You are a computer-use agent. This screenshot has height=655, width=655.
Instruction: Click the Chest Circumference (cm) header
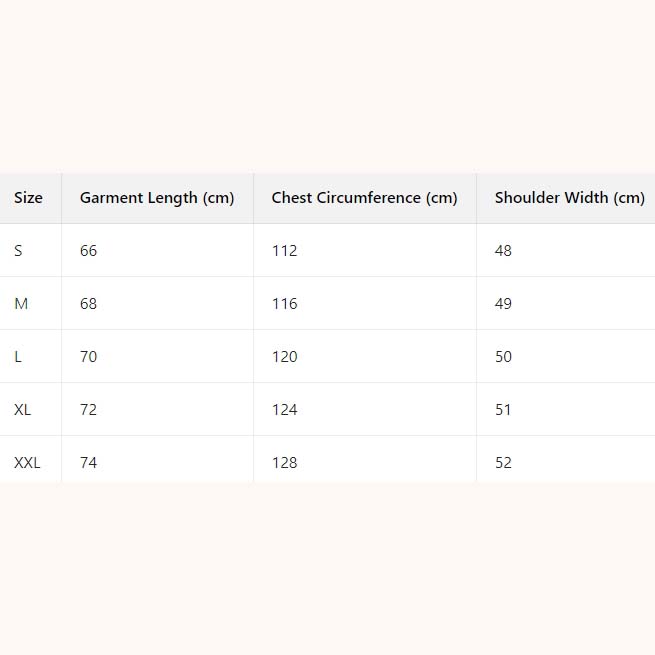coord(364,198)
